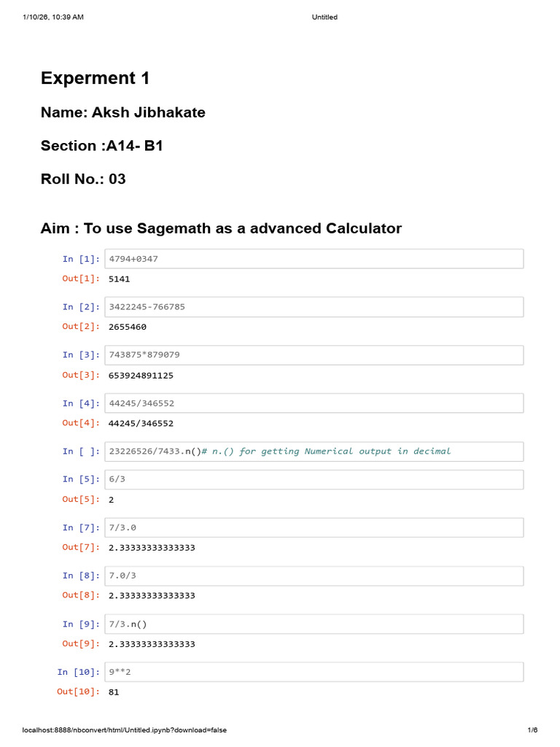Click the cell containing 743875*879079
Viewport: 560px width, 747px height.
coord(314,355)
